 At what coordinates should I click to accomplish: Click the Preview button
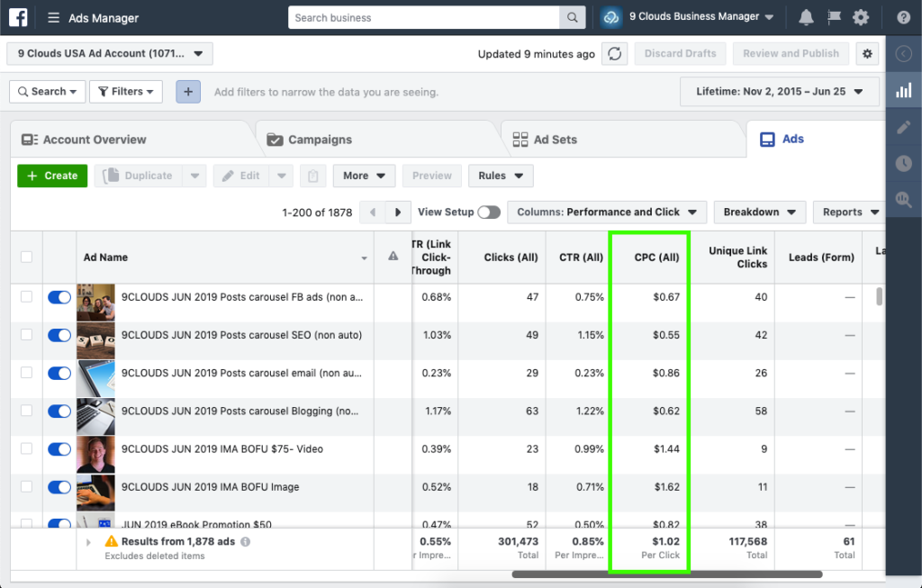click(x=432, y=176)
